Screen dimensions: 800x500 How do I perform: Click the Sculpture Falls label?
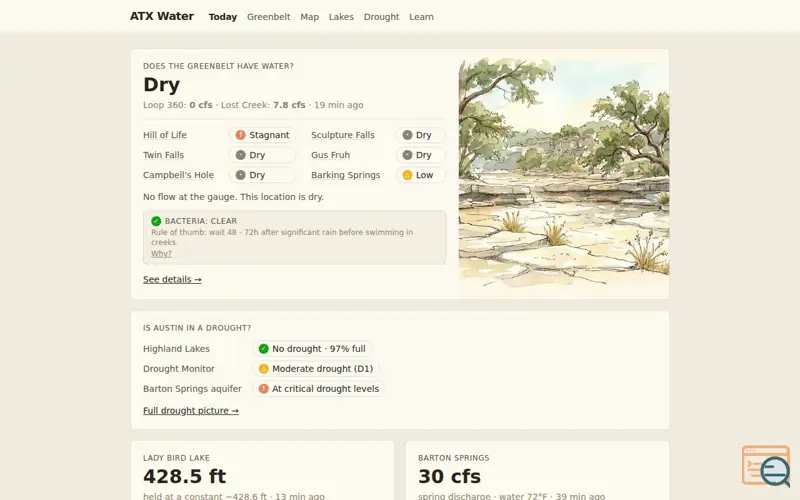point(343,135)
